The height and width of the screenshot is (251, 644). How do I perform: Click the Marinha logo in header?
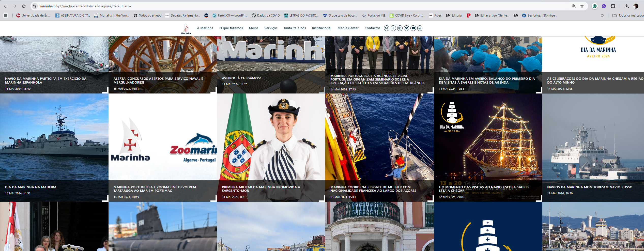186,28
